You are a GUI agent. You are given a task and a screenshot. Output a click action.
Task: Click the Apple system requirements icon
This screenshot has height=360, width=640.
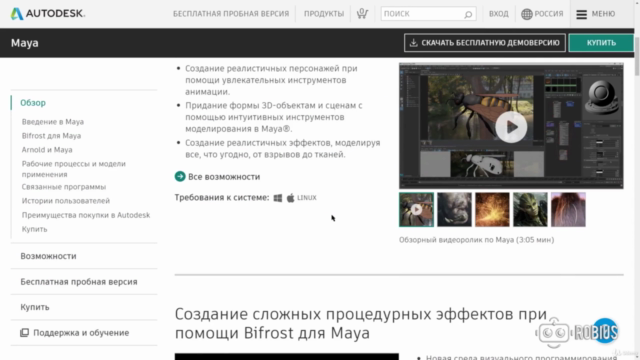pos(290,198)
